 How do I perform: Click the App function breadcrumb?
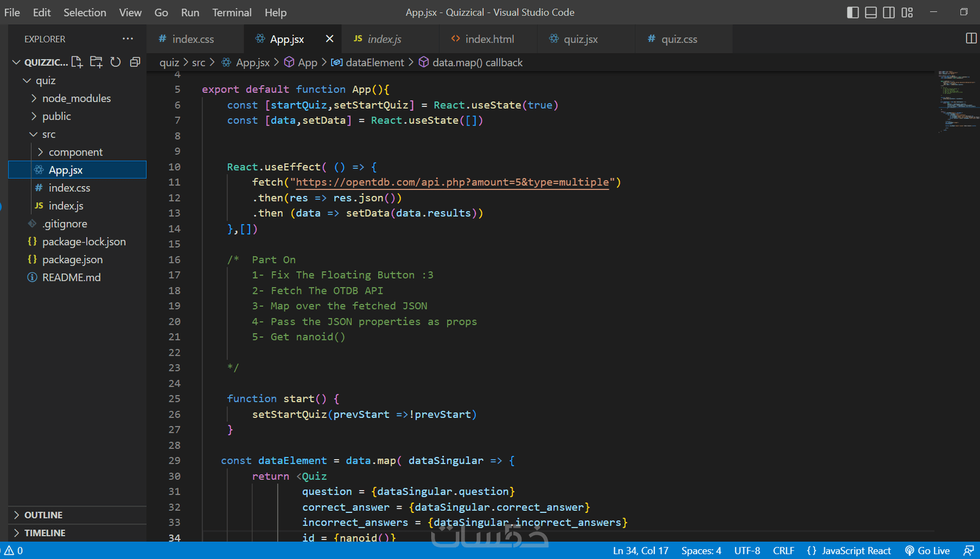pos(301,62)
